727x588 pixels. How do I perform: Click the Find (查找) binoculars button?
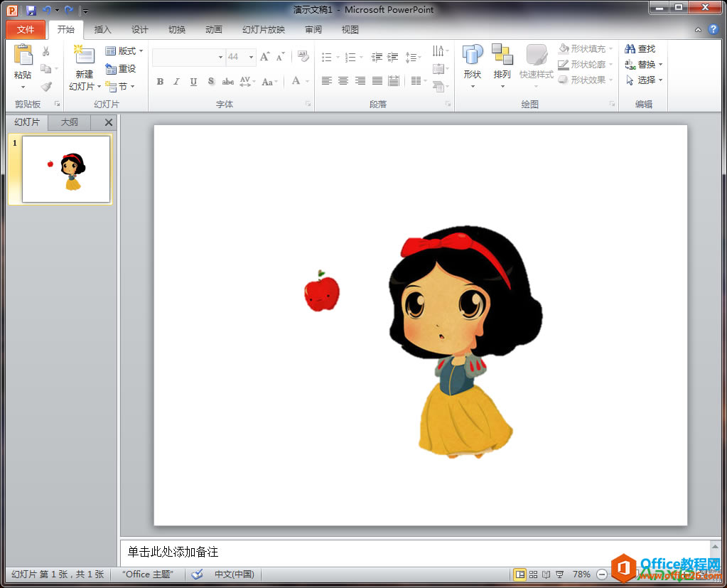(x=640, y=48)
